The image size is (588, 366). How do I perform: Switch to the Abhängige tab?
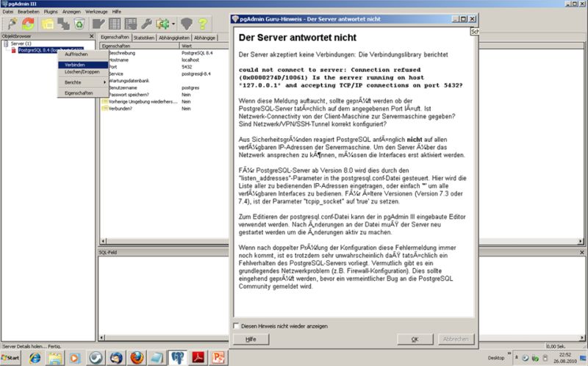point(205,38)
